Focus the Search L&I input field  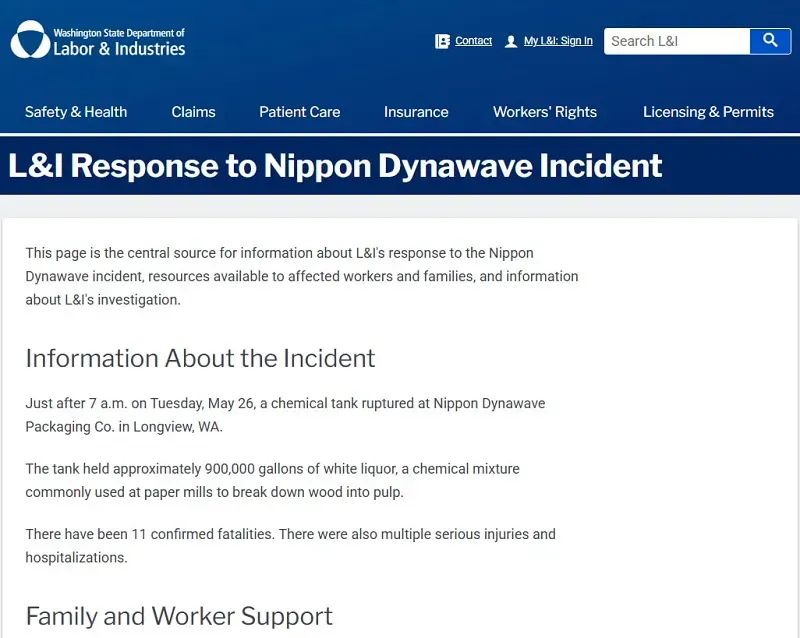pos(677,41)
